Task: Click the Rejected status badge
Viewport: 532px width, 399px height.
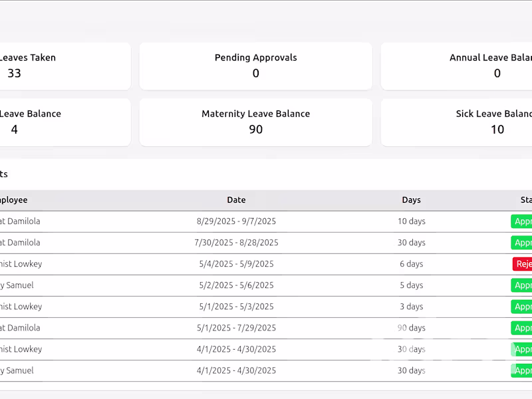Action: (x=522, y=264)
